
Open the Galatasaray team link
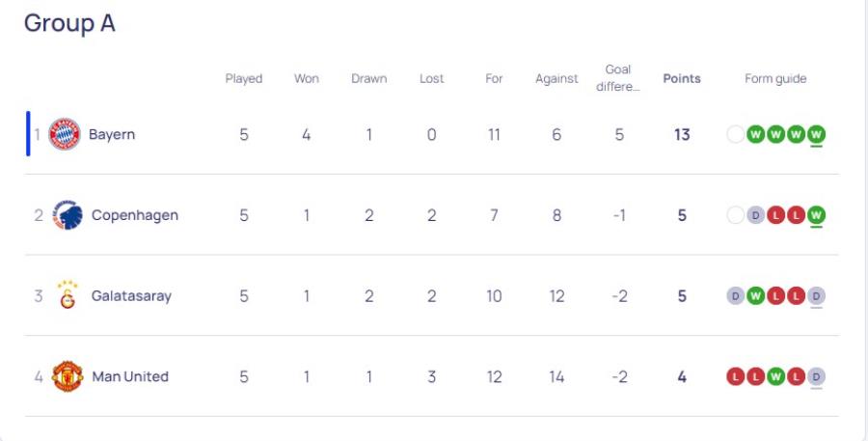pyautogui.click(x=131, y=296)
